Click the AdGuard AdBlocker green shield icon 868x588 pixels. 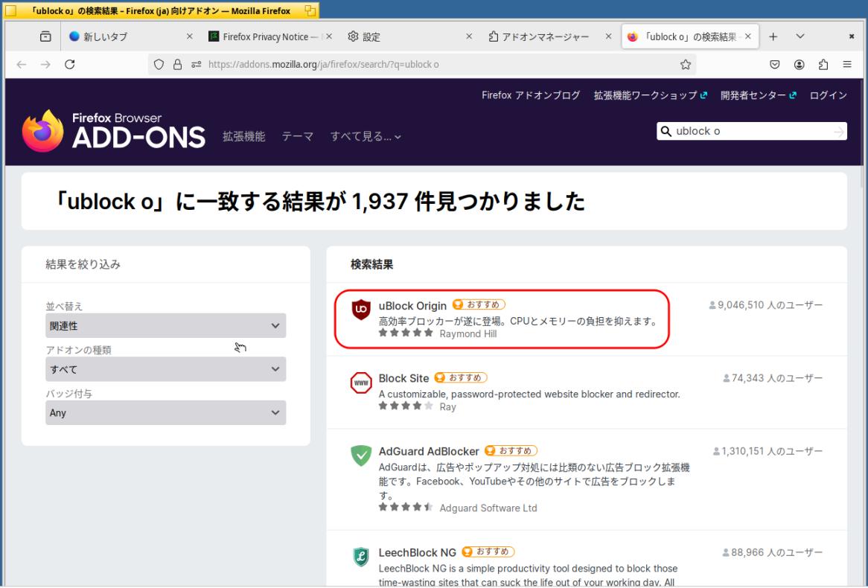pyautogui.click(x=361, y=456)
